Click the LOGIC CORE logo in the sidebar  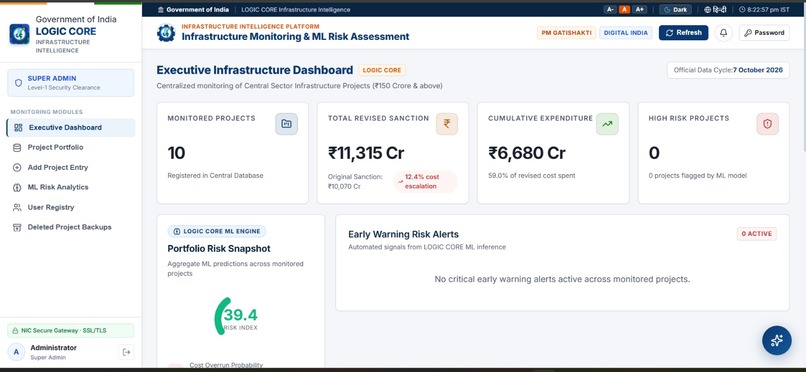tap(20, 34)
